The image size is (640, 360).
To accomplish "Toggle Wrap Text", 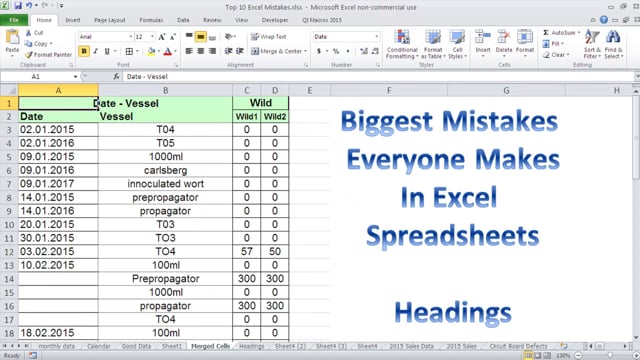I will [x=269, y=37].
